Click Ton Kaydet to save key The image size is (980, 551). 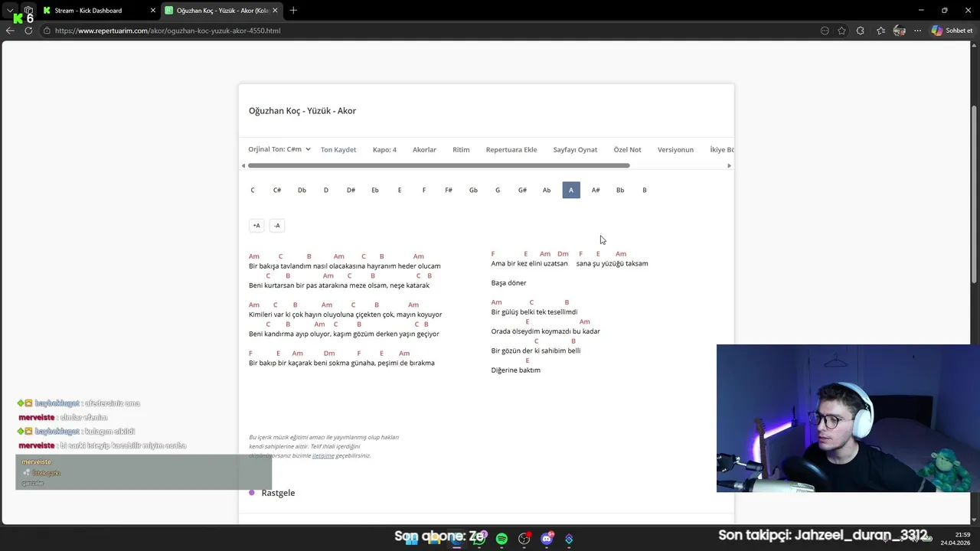point(338,150)
